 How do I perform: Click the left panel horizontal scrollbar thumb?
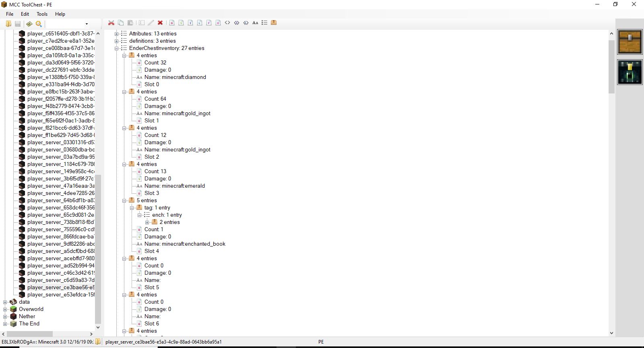(29, 334)
